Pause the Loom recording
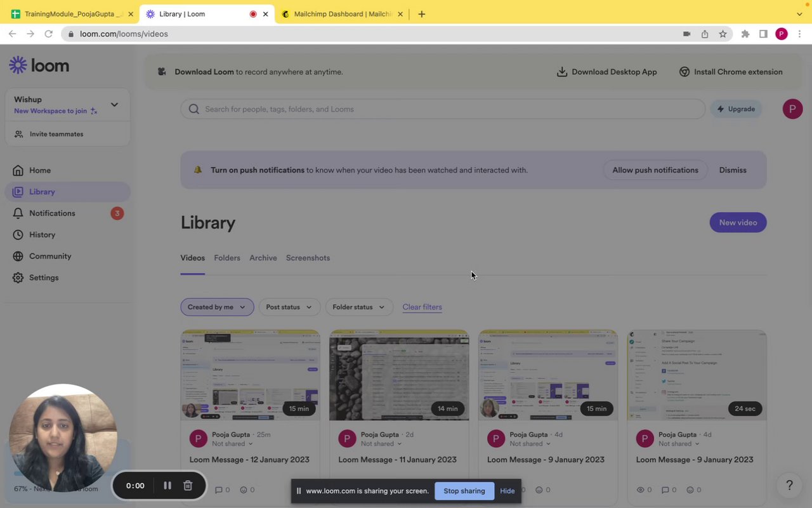 tap(167, 485)
